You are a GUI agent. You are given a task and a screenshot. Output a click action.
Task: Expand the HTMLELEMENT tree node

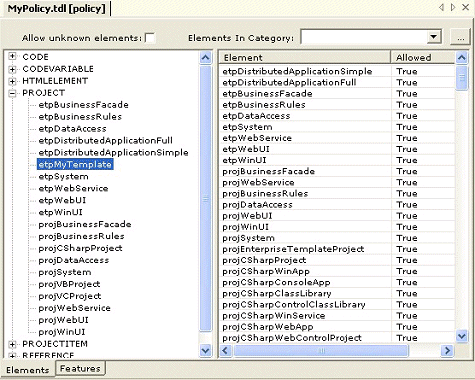12,81
